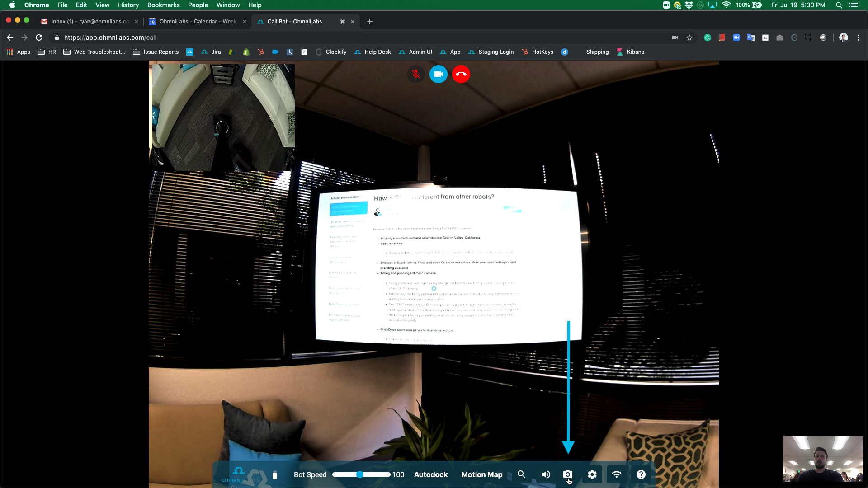
Task: Click the Autodock button
Action: point(430,474)
